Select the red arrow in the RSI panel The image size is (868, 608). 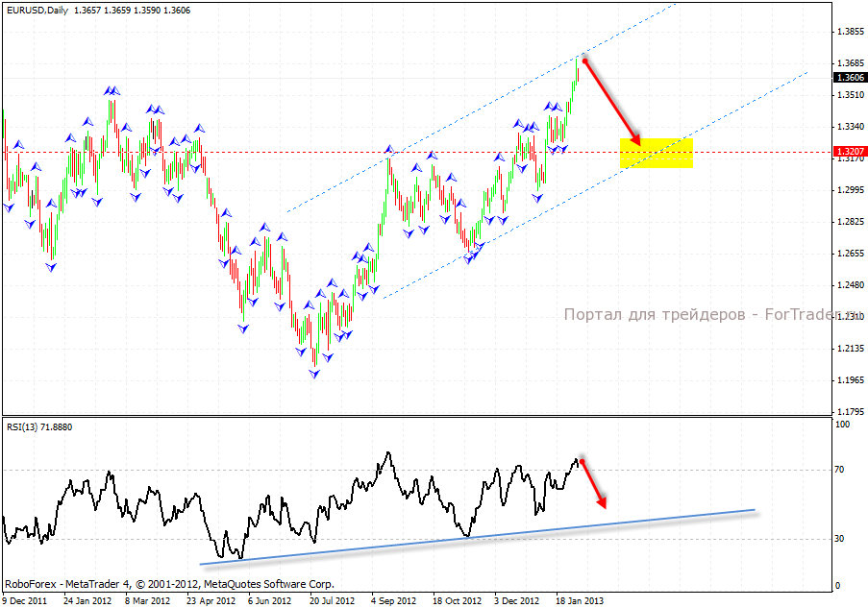pos(593,483)
